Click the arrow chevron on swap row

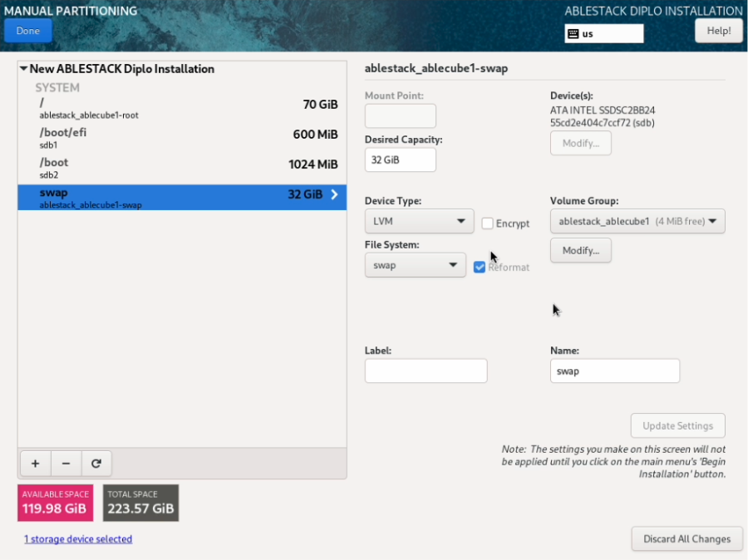335,194
